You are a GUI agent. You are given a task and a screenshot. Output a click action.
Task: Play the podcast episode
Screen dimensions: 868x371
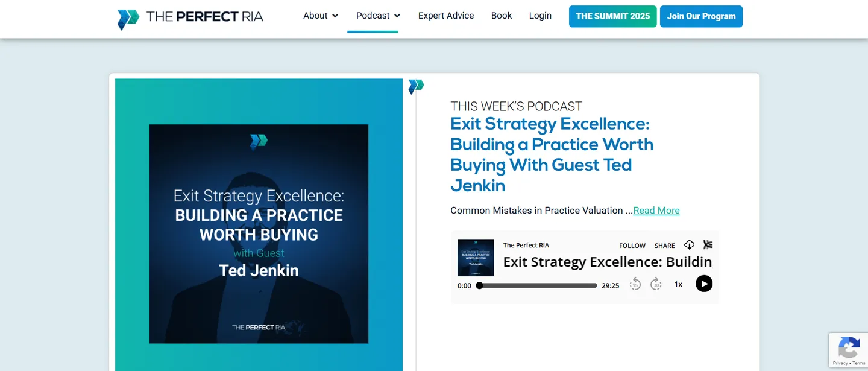[704, 284]
